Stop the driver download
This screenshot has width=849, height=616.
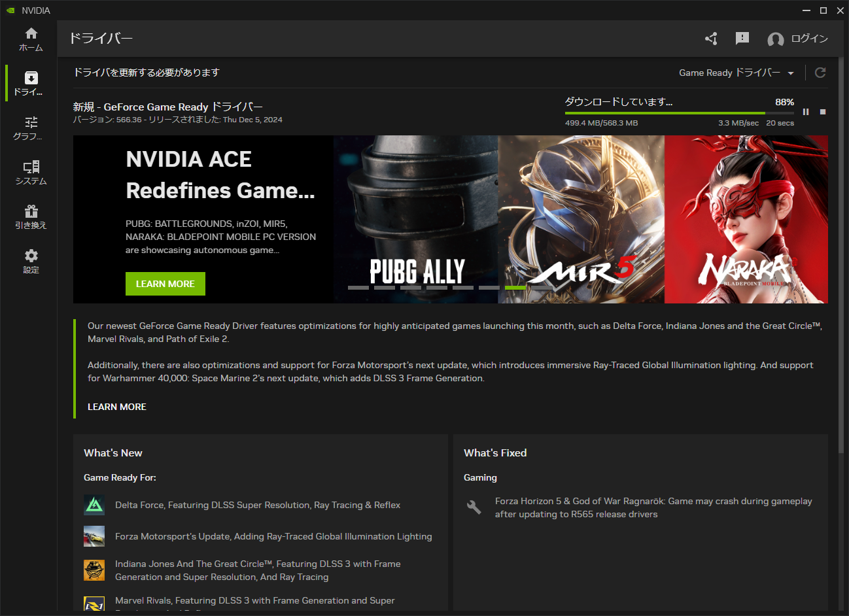point(822,111)
